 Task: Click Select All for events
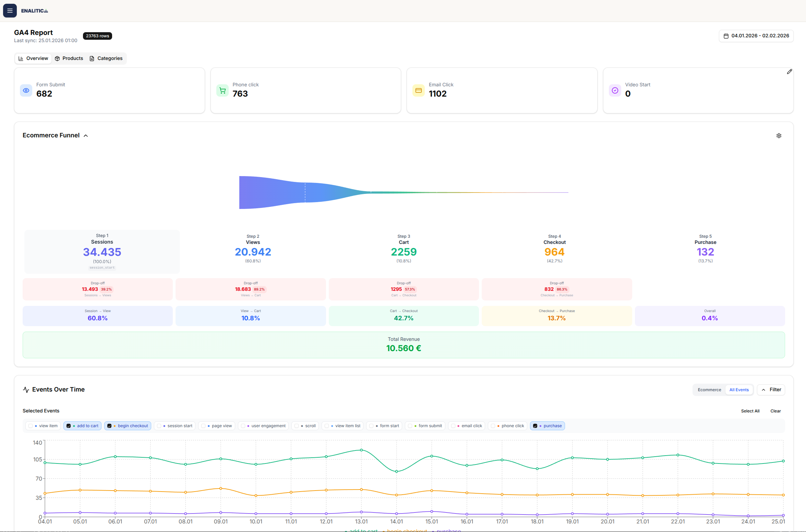pyautogui.click(x=750, y=411)
